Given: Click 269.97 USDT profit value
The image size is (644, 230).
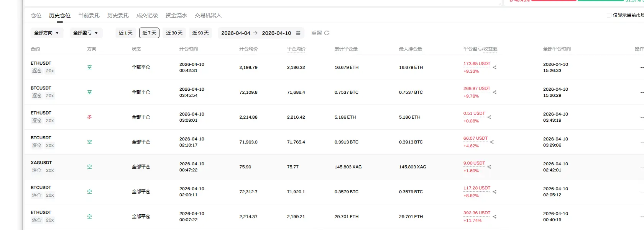Looking at the screenshot, I should click(x=477, y=88).
